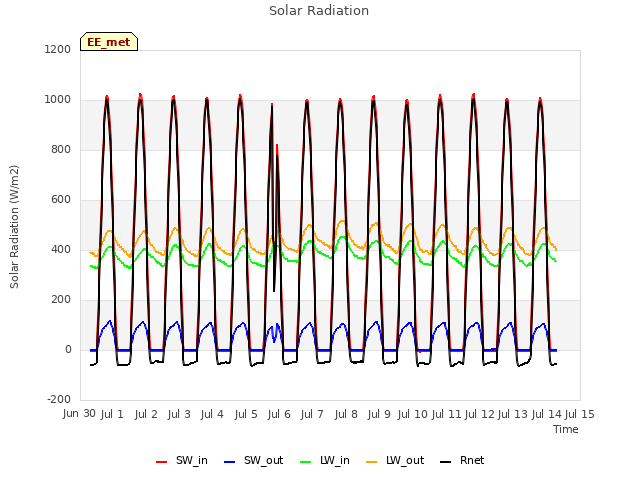Click the Jul 13 x-axis label

click(x=513, y=414)
